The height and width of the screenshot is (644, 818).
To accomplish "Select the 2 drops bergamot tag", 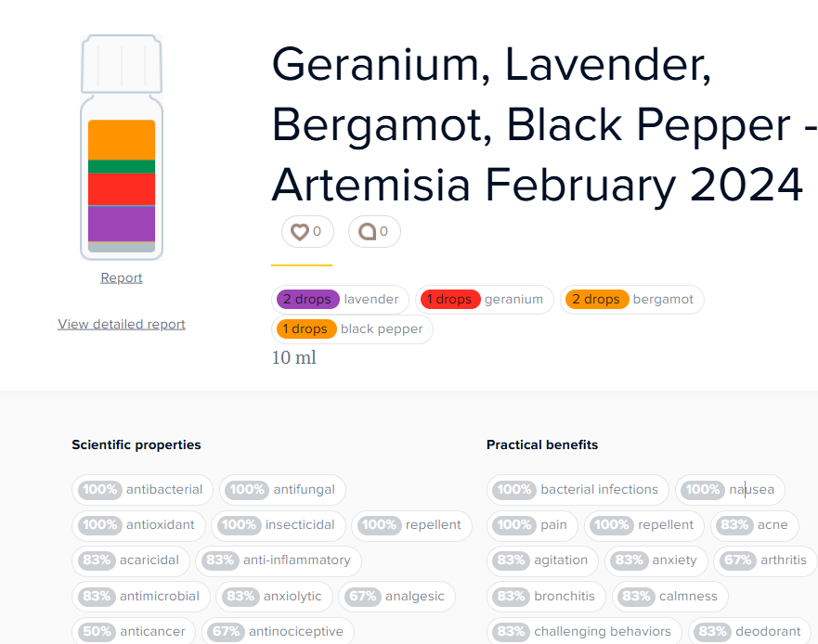I will point(632,300).
